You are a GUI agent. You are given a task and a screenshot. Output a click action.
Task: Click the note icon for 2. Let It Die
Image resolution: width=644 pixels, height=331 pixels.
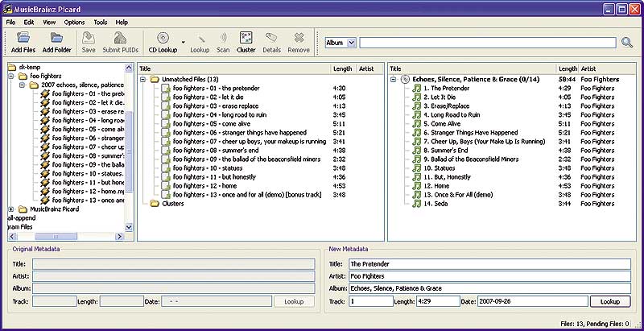click(x=416, y=97)
